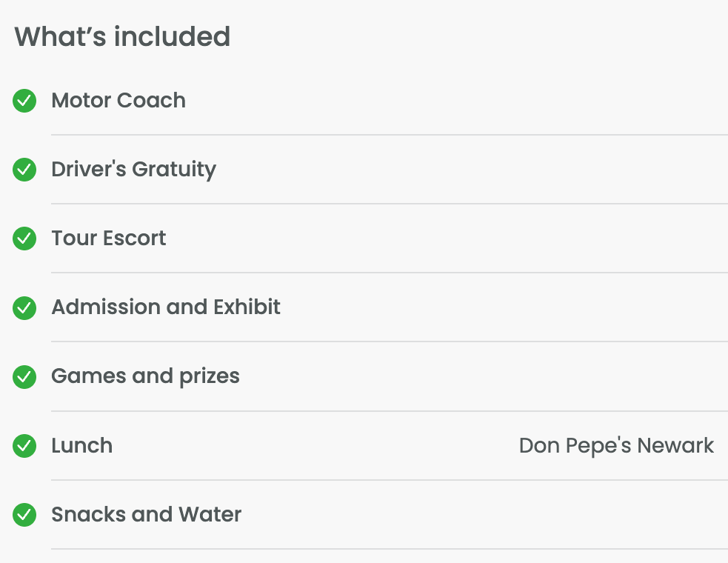
Task: Click the Snacks and Water label
Action: point(146,515)
